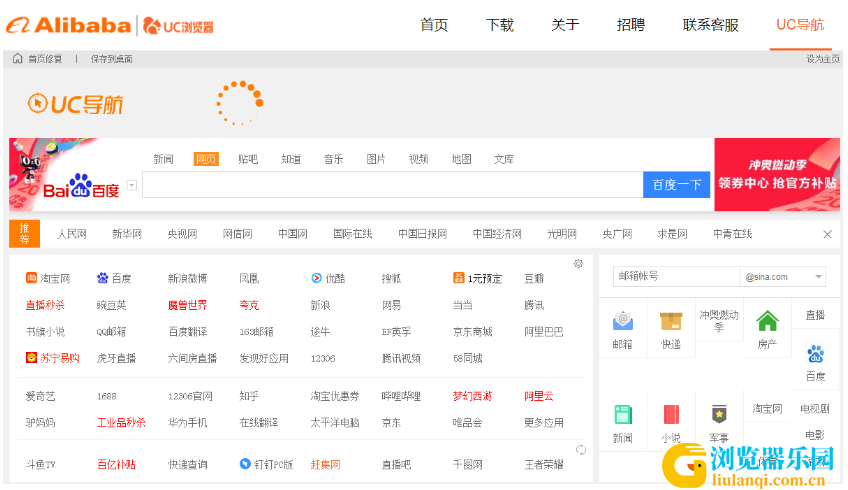Open the 新华网 link

pos(127,234)
